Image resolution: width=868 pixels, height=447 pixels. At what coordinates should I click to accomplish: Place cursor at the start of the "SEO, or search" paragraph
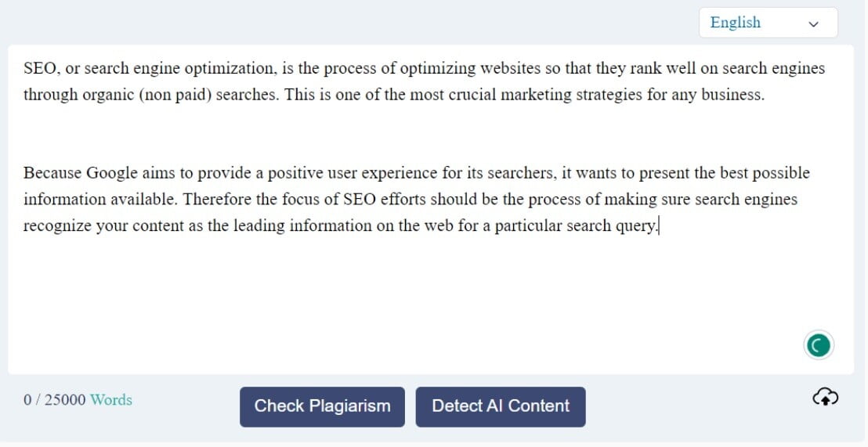(x=24, y=69)
